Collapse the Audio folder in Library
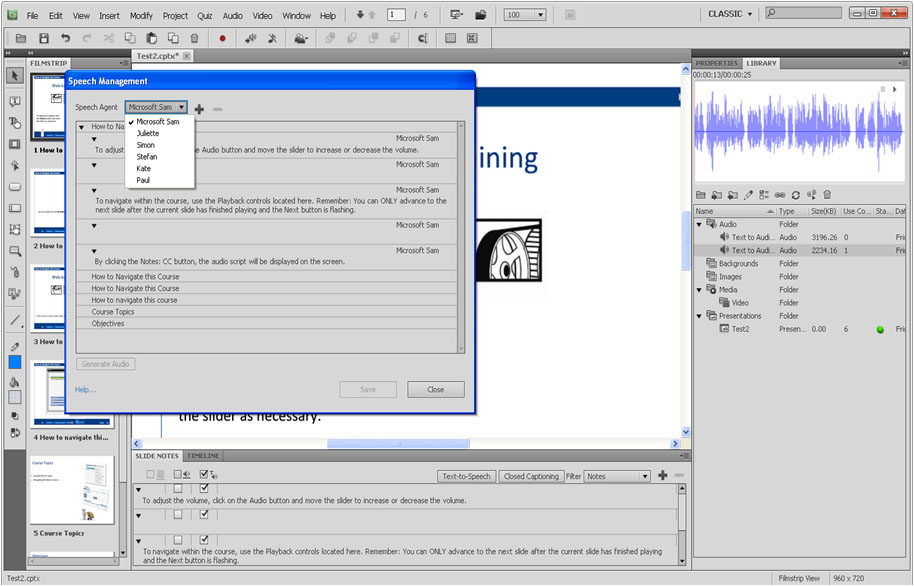This screenshot has height=586, width=914. pos(700,224)
